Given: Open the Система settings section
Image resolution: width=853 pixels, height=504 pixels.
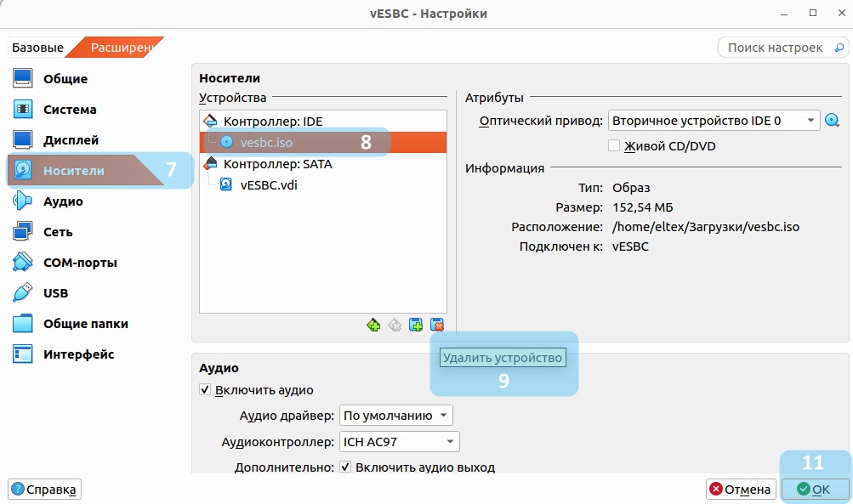Looking at the screenshot, I should point(70,110).
